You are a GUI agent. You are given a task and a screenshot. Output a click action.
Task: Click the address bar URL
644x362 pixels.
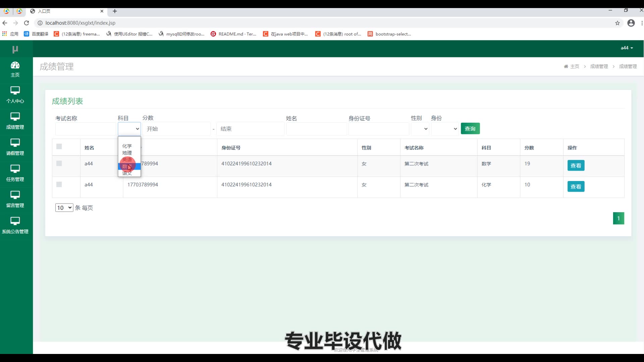click(80, 23)
